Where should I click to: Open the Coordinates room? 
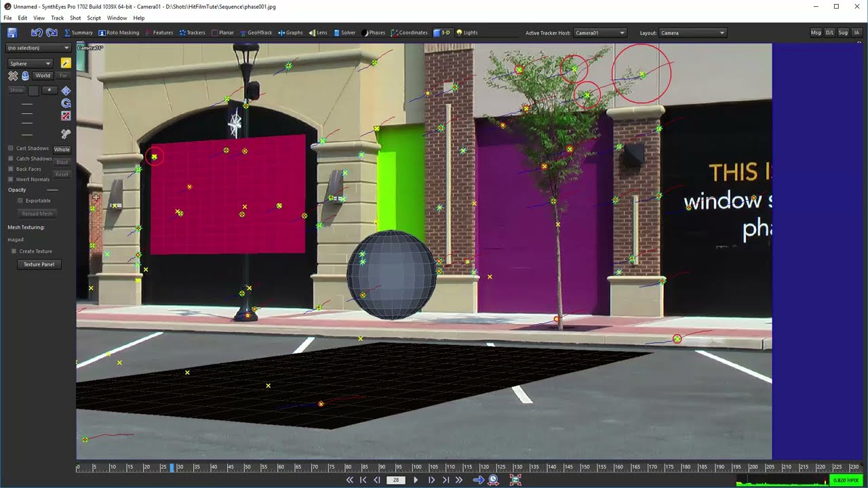410,33
